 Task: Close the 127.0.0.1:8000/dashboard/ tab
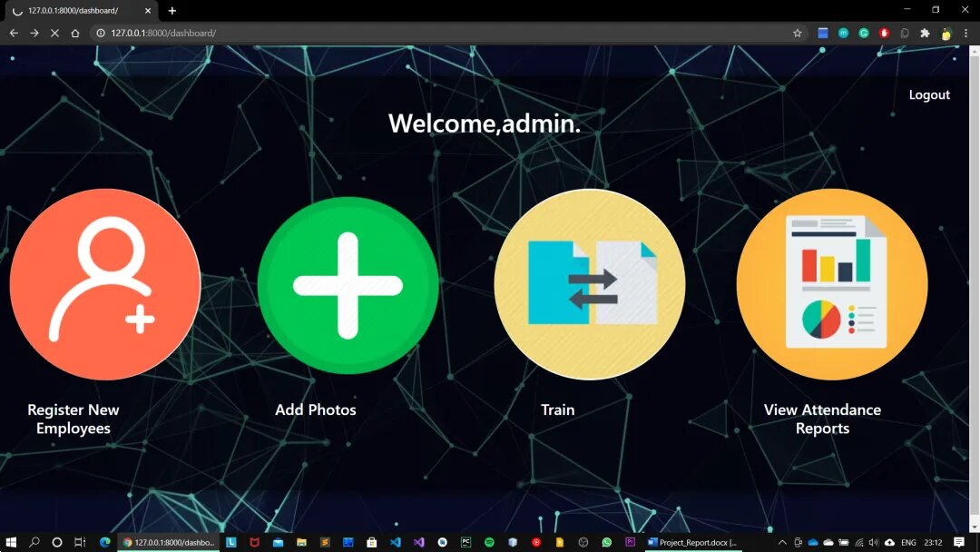(x=148, y=11)
